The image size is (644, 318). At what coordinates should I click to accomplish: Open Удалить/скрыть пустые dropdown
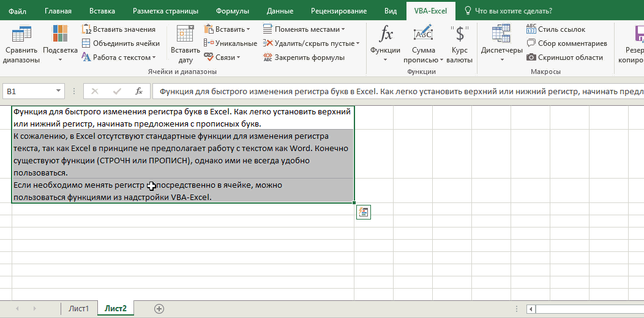[311, 43]
